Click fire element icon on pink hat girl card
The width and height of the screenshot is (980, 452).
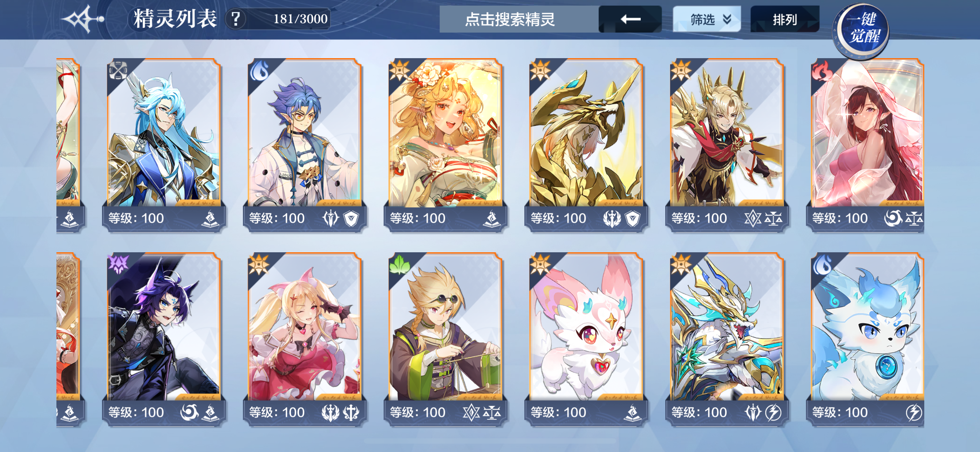(822, 71)
